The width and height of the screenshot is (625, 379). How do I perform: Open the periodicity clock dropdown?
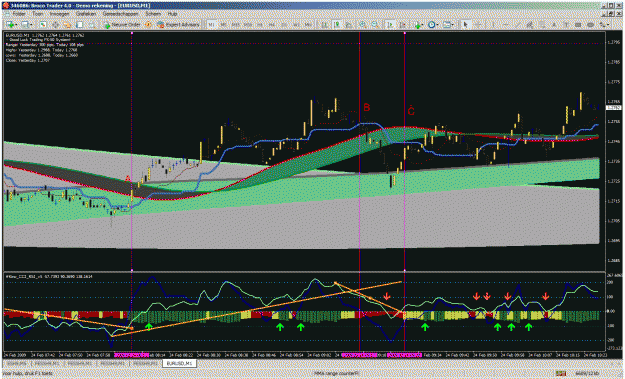tap(433, 25)
